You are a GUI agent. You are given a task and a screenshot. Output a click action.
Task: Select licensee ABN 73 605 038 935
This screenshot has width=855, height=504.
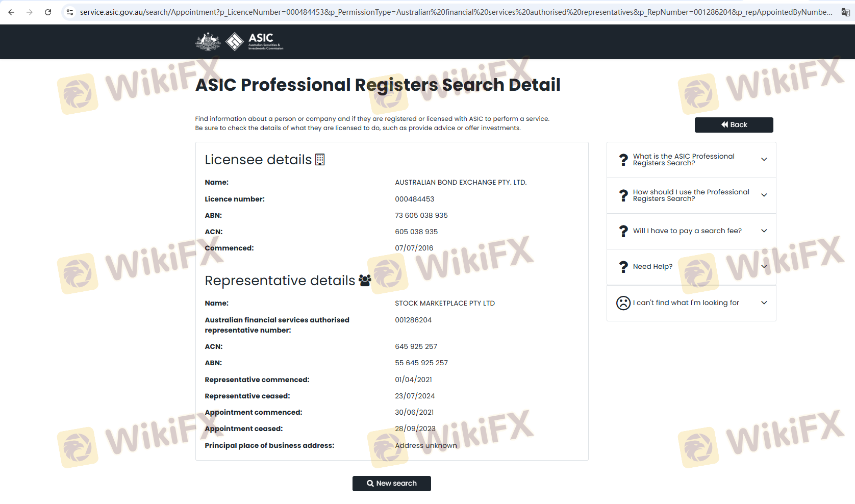[421, 215]
